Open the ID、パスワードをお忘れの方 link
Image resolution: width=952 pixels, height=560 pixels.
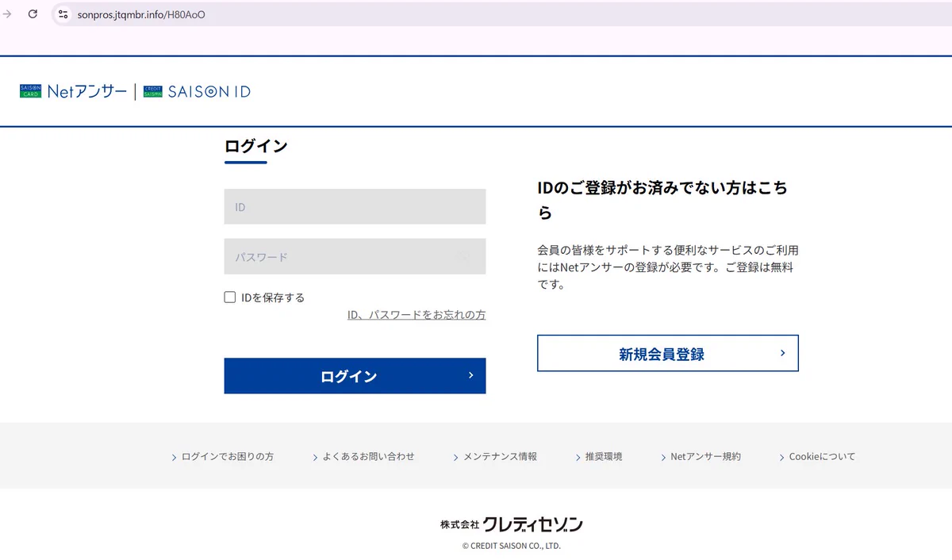click(x=416, y=315)
